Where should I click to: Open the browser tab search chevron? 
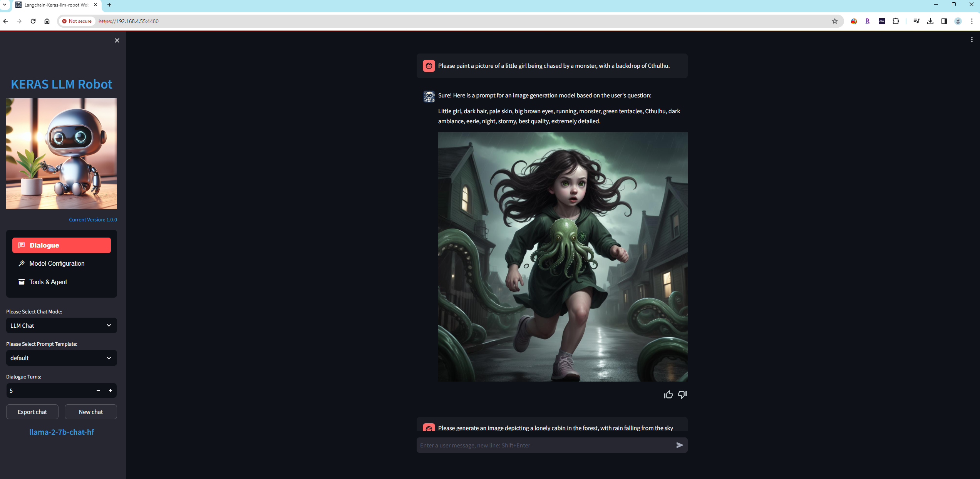click(x=5, y=5)
